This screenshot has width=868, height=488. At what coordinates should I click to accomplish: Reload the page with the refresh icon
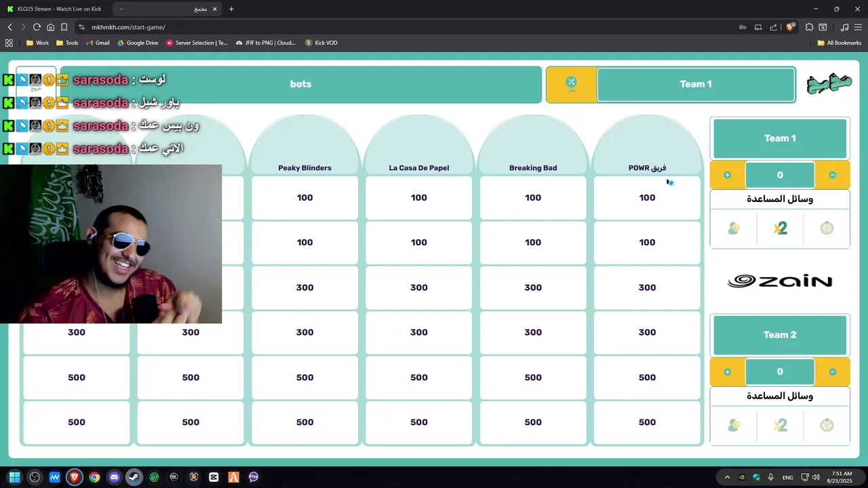(37, 27)
